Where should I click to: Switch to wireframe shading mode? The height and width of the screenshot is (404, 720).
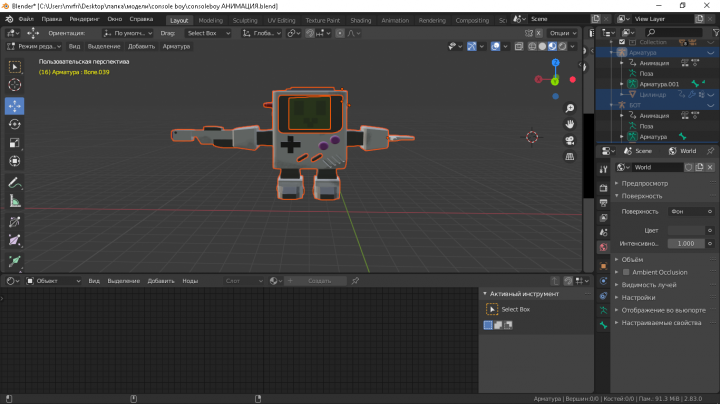tap(532, 46)
